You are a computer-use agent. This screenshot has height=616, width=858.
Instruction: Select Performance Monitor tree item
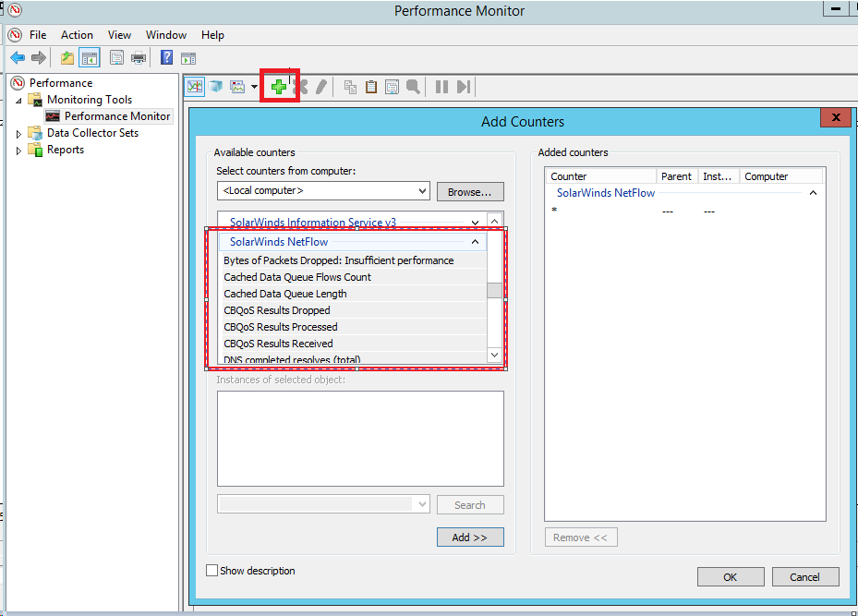tap(117, 116)
